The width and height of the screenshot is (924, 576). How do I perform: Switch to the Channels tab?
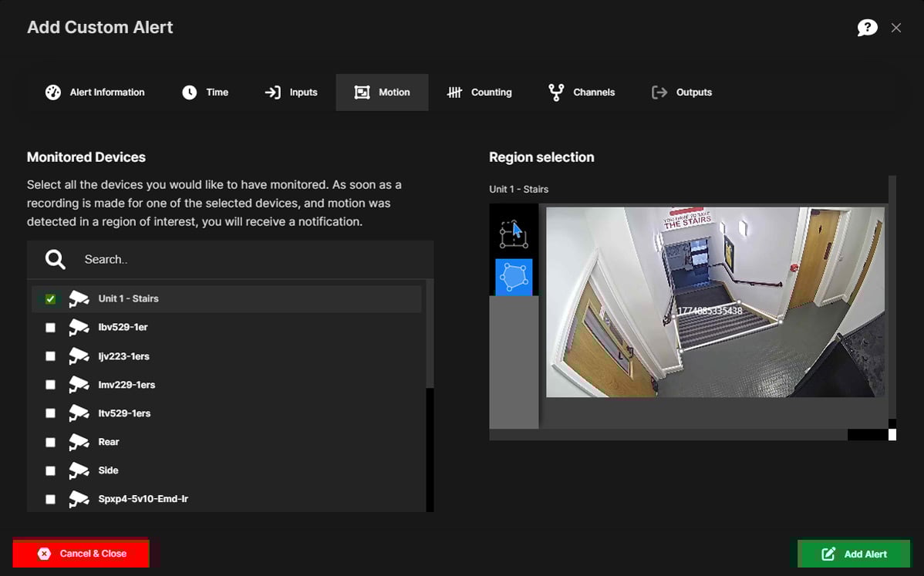582,93
